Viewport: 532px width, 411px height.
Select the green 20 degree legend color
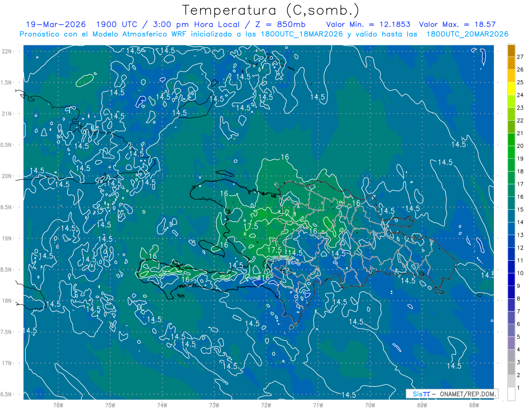(x=511, y=140)
